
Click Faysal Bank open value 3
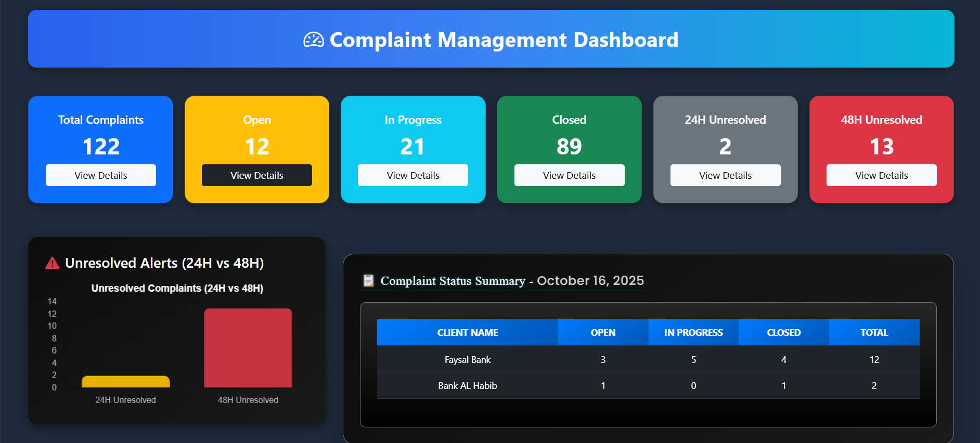pos(603,359)
